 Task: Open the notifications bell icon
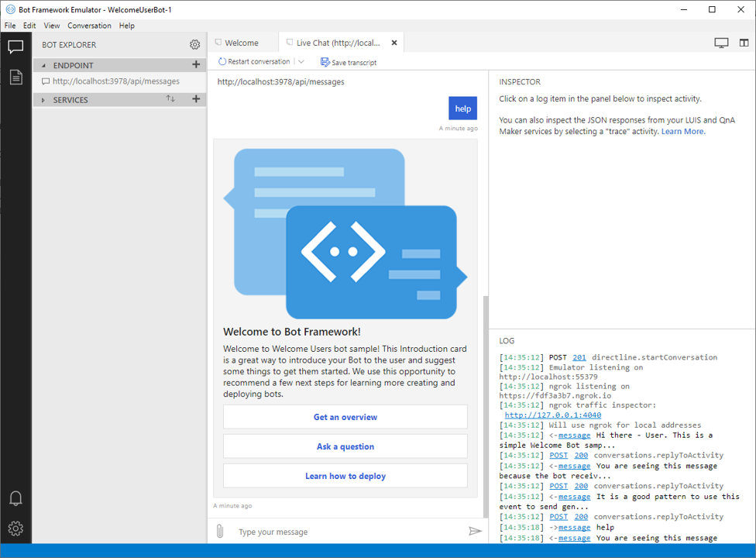tap(15, 498)
